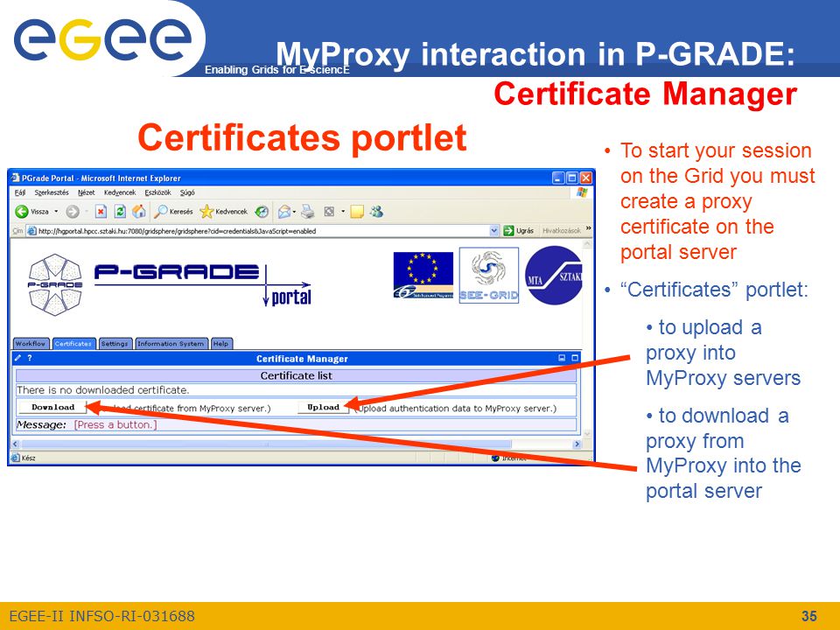Click the Ugrás go button
Viewport: 840px width, 630px height.
coord(519,231)
